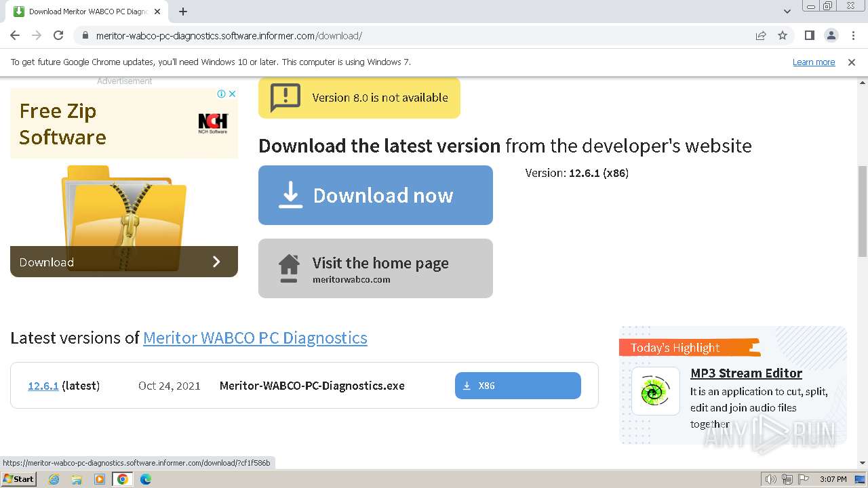Close the Download Meritor WABCO tab
868x488 pixels.
[157, 12]
